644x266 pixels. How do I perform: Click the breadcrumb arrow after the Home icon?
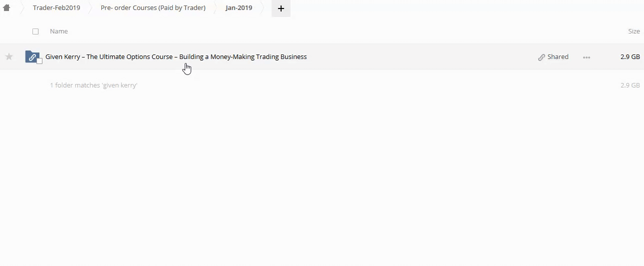[21, 8]
